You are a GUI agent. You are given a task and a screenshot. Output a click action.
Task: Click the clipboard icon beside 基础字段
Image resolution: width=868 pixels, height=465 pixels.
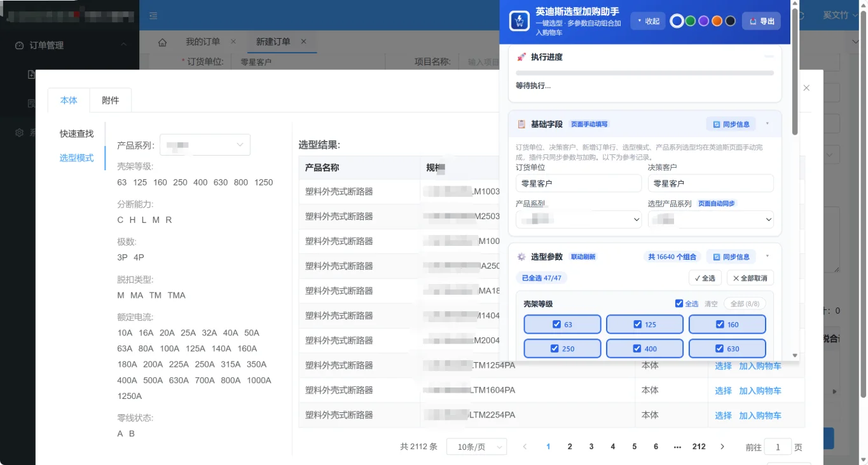click(x=521, y=125)
